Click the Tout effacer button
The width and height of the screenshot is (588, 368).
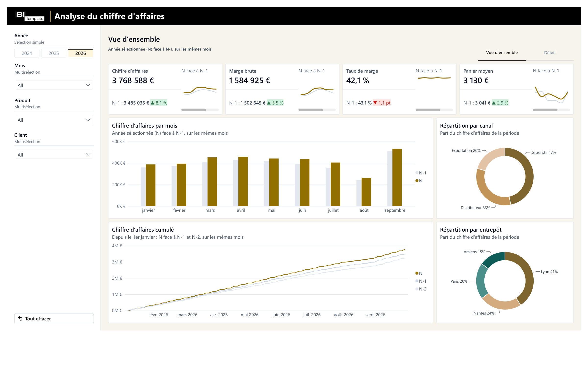point(54,318)
